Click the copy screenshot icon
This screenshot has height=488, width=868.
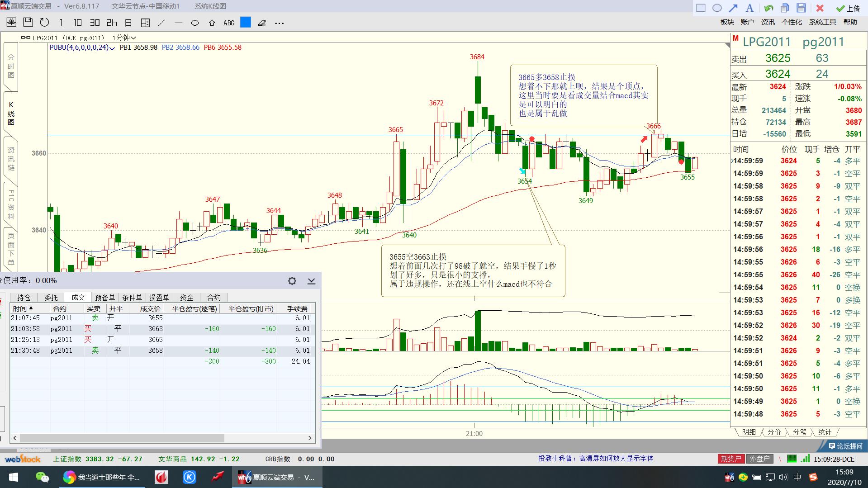pyautogui.click(x=785, y=8)
